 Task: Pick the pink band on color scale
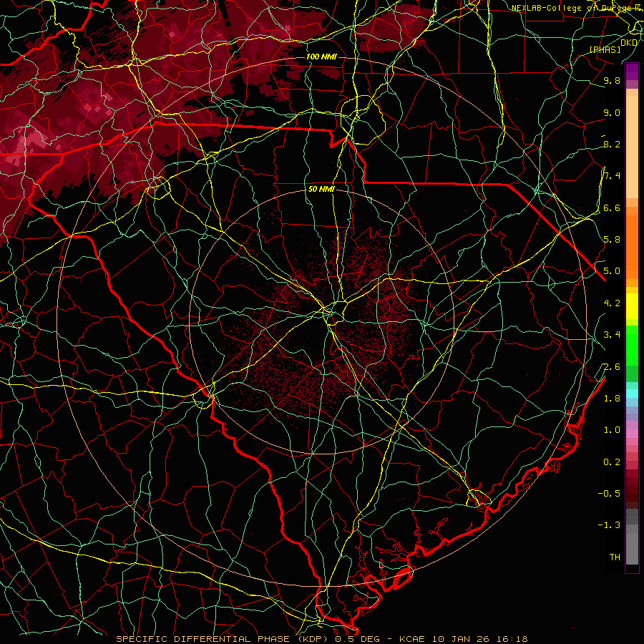(x=632, y=434)
